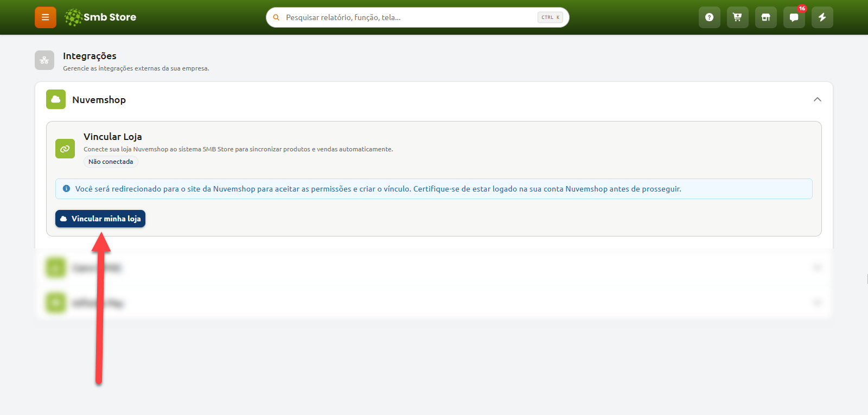The height and width of the screenshot is (415, 868).
Task: Click the Vincular Loja heading
Action: pyautogui.click(x=113, y=137)
